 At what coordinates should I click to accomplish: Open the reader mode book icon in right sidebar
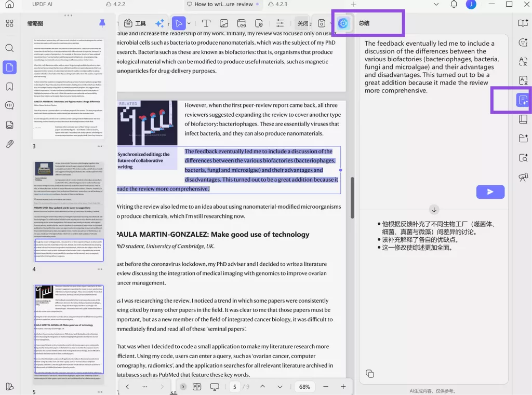523,23
